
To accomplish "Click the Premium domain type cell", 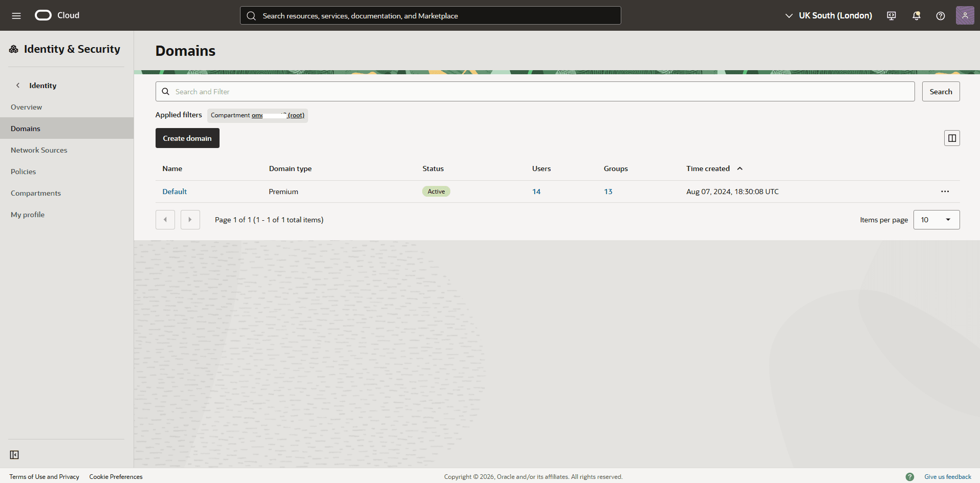I will 284,192.
